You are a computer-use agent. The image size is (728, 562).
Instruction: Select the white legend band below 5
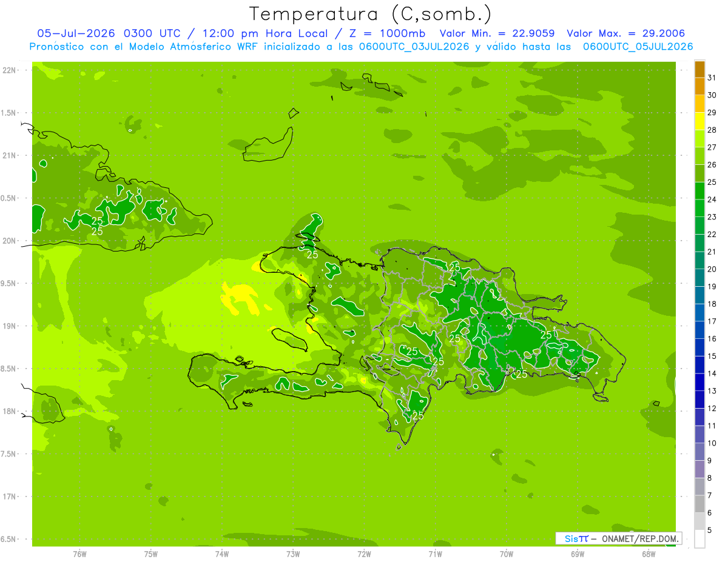[x=699, y=539]
